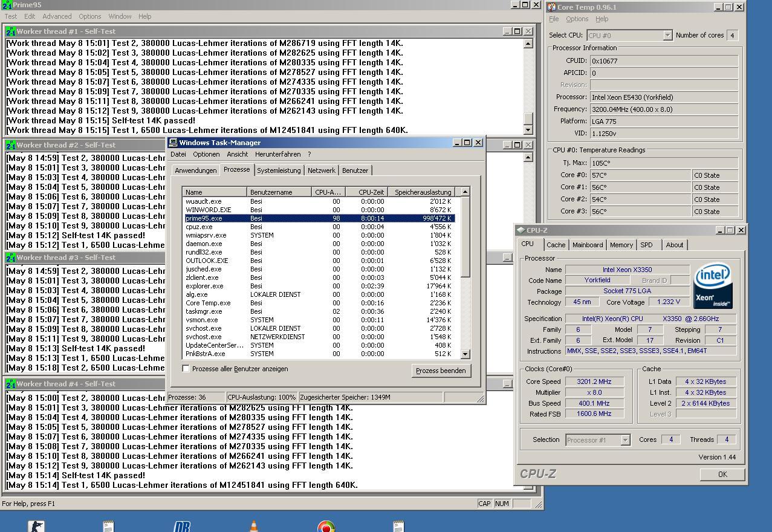Image resolution: width=772 pixels, height=532 pixels.
Task: Open the Processor #1 selection dropdown
Action: pos(625,440)
